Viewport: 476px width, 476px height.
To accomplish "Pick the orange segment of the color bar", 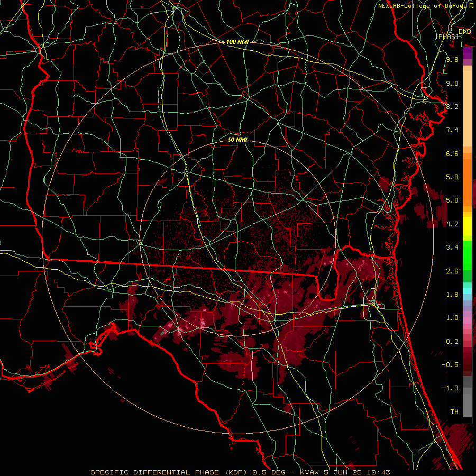I will coord(467,182).
